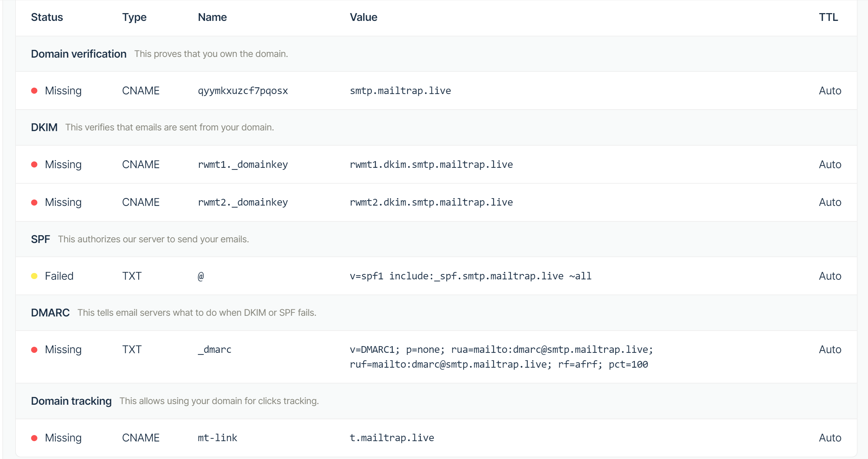Click text 'This proves that you own the domain.'
This screenshot has width=868, height=459.
(211, 54)
